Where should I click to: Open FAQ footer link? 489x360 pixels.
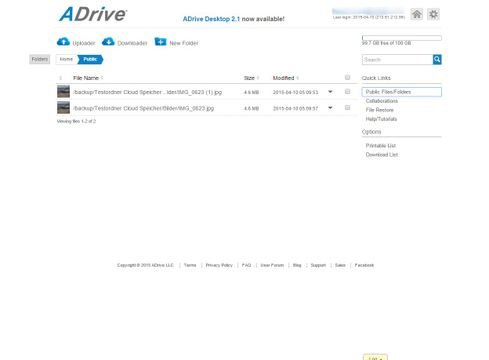pos(246,265)
